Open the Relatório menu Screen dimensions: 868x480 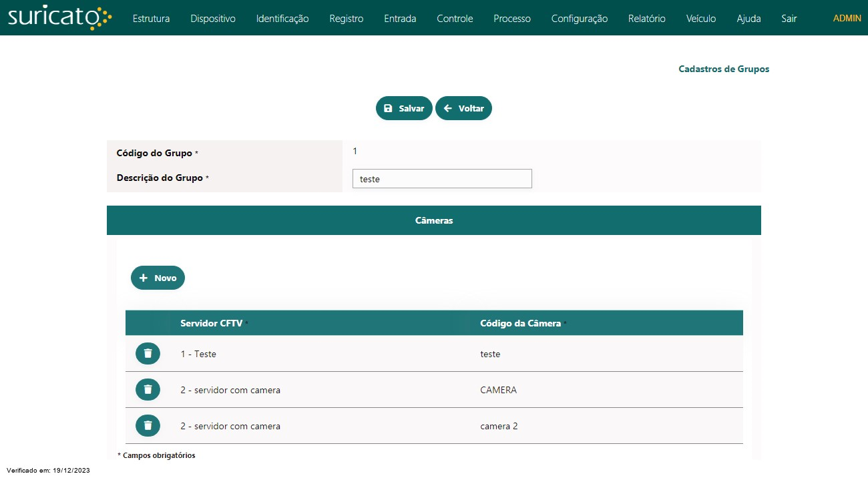coord(646,19)
